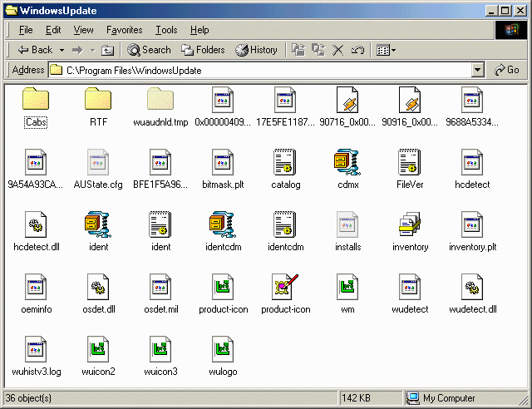This screenshot has width=532, height=409.
Task: Click the Undo toolbar icon
Action: click(357, 50)
